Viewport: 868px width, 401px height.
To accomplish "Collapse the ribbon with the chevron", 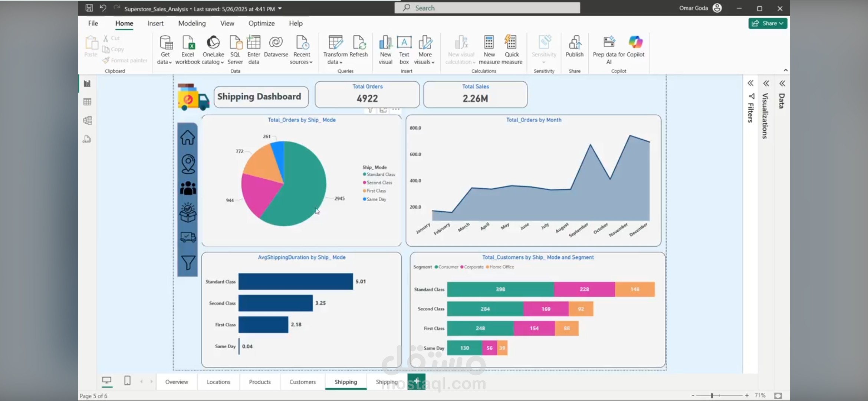I will [786, 70].
